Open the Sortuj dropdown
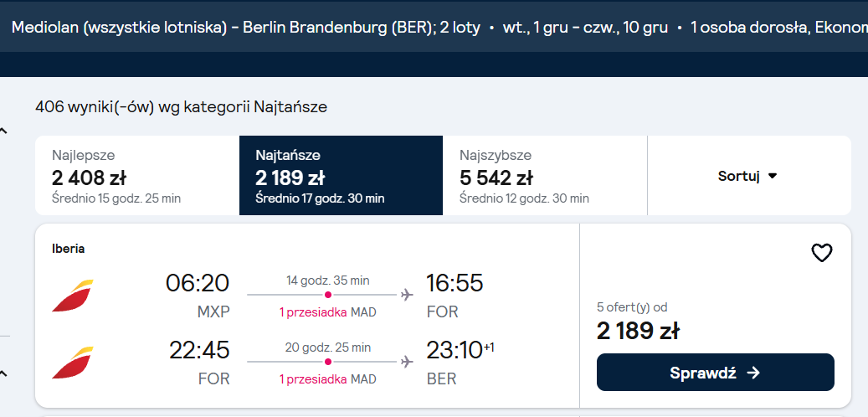868x417 pixels. pyautogui.click(x=747, y=176)
